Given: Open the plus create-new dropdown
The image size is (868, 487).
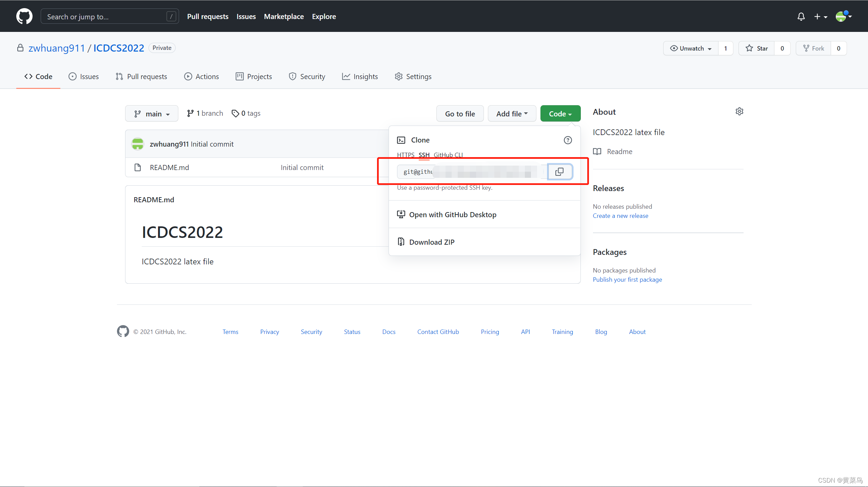Looking at the screenshot, I should 821,16.
